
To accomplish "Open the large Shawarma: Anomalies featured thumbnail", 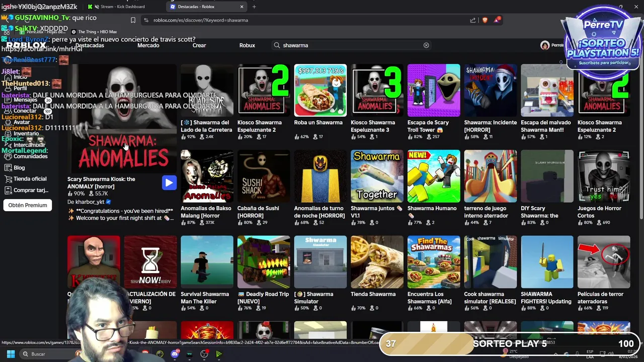I will pos(122,118).
